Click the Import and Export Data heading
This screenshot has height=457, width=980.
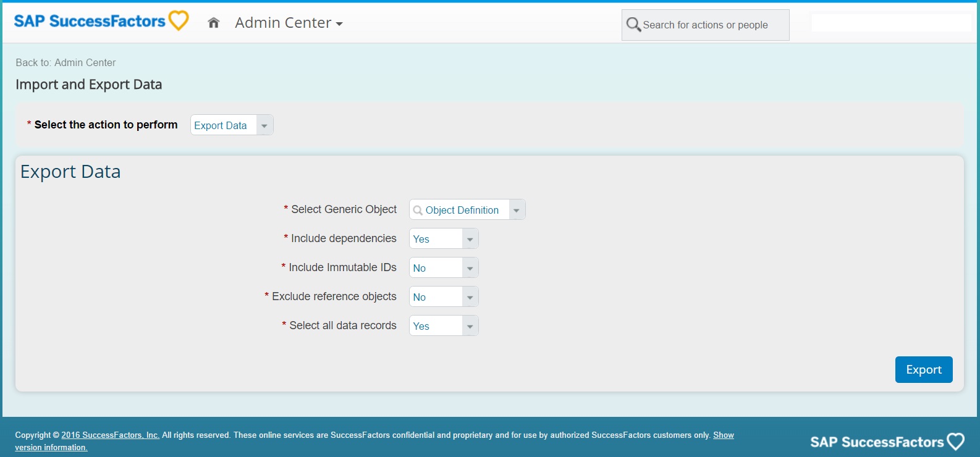point(89,85)
